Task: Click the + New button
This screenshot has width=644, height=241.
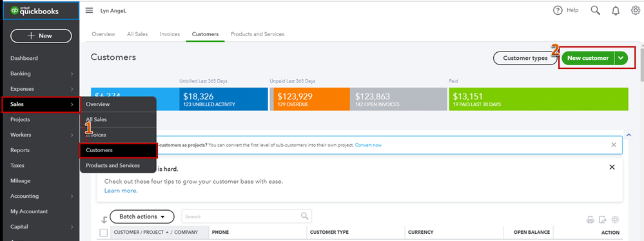Action: tap(41, 35)
